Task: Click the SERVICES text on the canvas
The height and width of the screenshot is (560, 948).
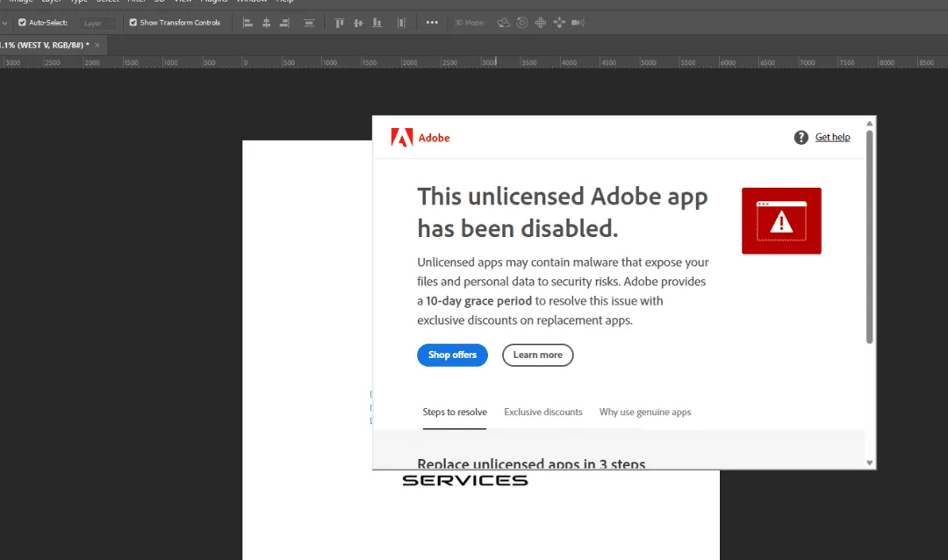Action: 465,480
